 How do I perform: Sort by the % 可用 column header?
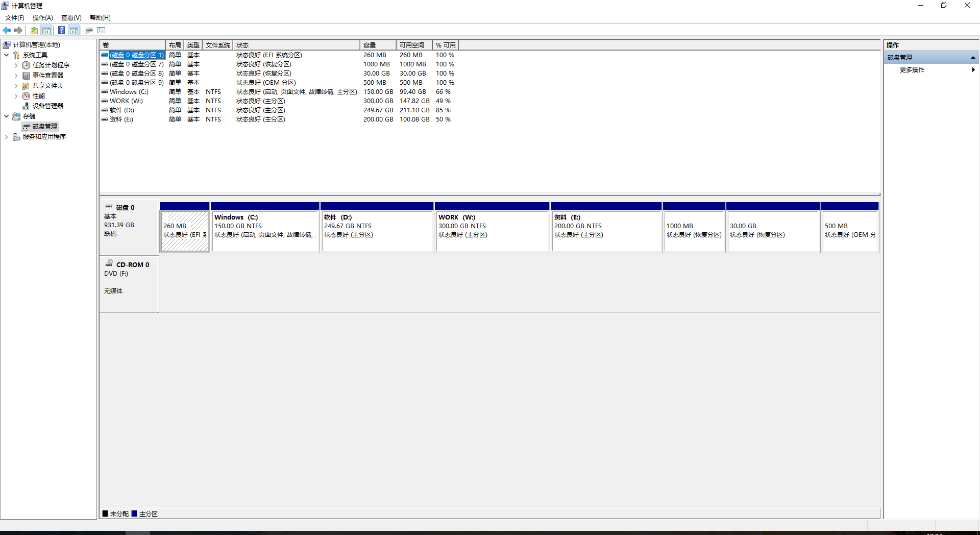[x=446, y=45]
